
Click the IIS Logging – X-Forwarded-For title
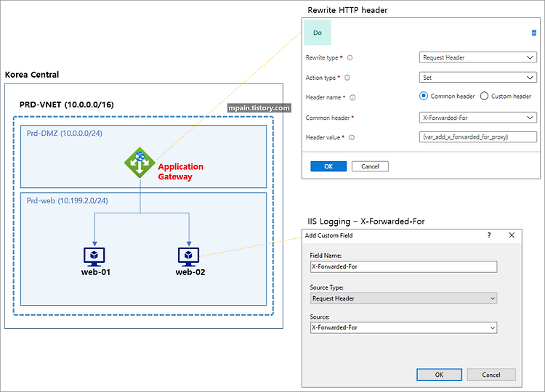pyautogui.click(x=366, y=221)
